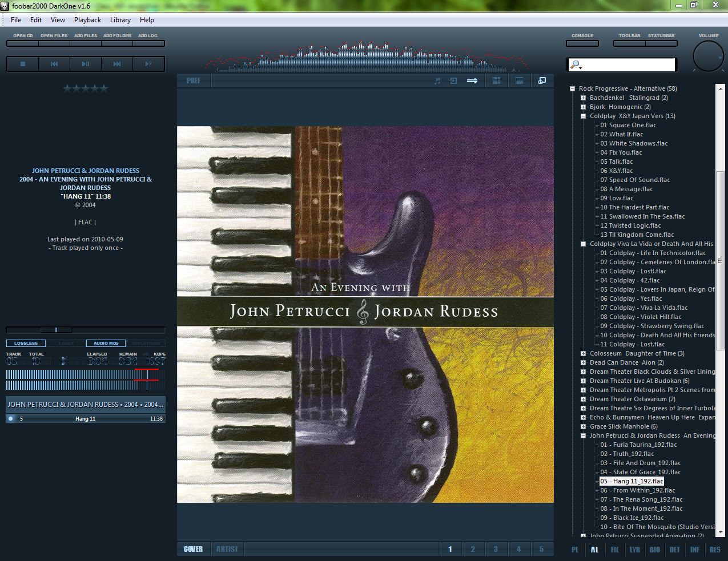This screenshot has width=728, height=561.
Task: Switch to the BIO panel tab
Action: point(655,550)
